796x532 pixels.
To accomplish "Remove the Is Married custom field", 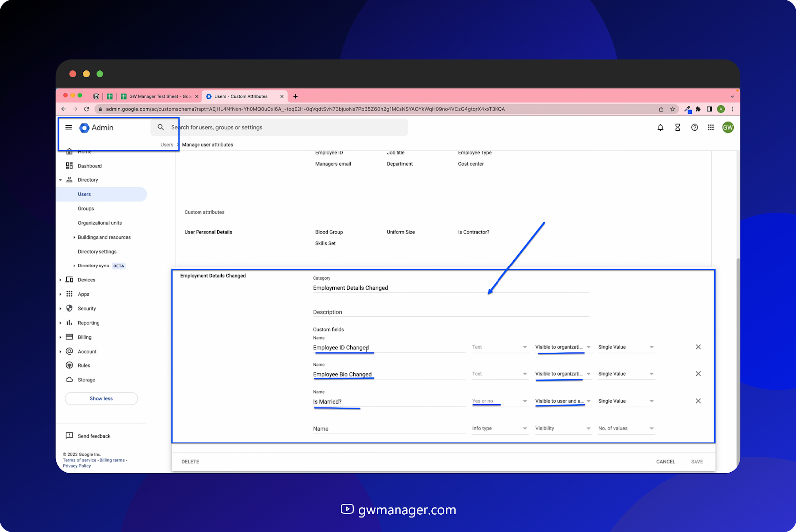I will (698, 401).
